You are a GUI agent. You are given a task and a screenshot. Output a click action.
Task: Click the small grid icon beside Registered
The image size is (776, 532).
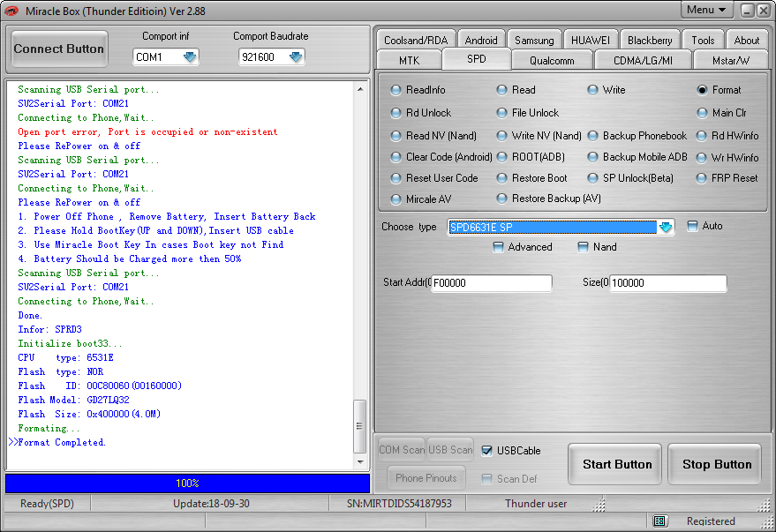(x=659, y=521)
